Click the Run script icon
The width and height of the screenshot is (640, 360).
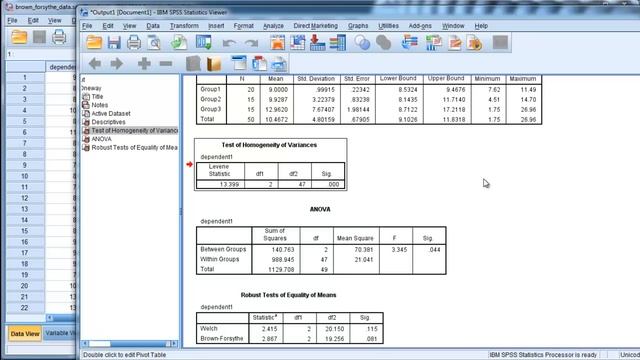coord(475,42)
